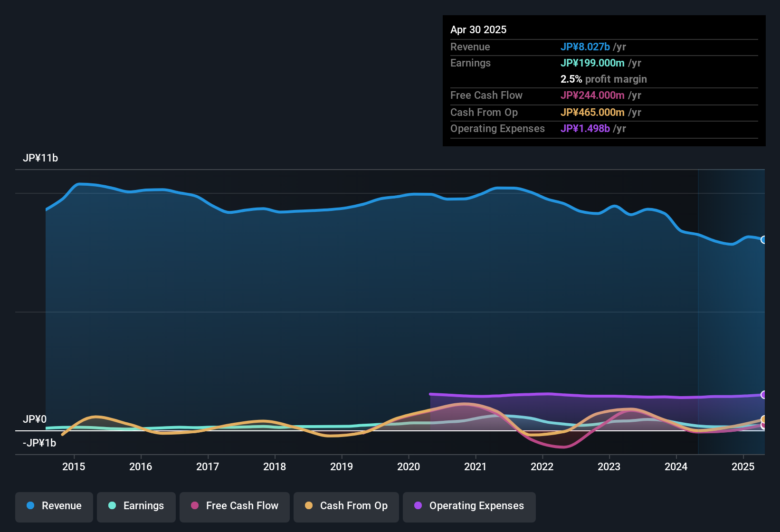Click the JP¥1.498b operating expenses value

pos(585,128)
